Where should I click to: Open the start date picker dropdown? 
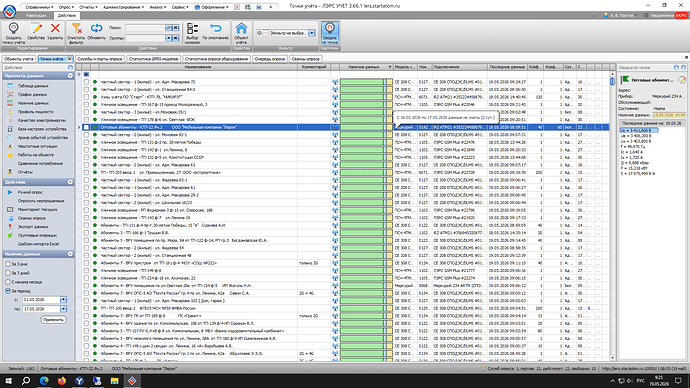pos(63,300)
